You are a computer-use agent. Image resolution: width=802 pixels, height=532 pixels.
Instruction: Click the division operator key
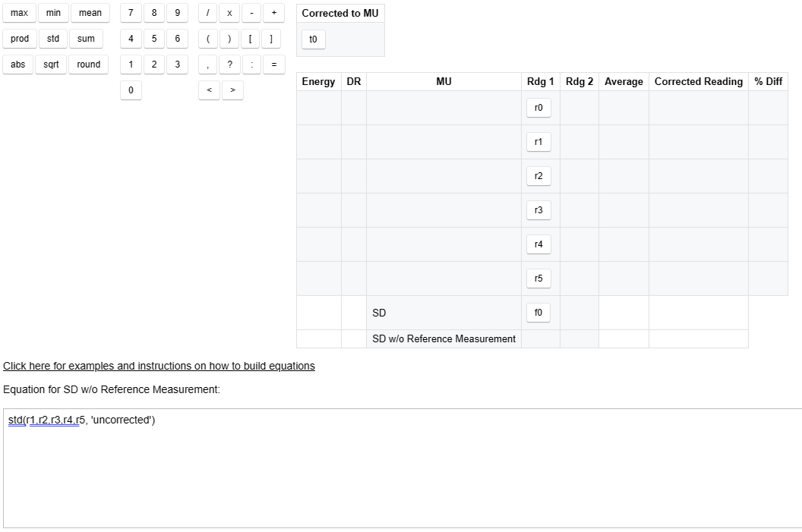[208, 13]
